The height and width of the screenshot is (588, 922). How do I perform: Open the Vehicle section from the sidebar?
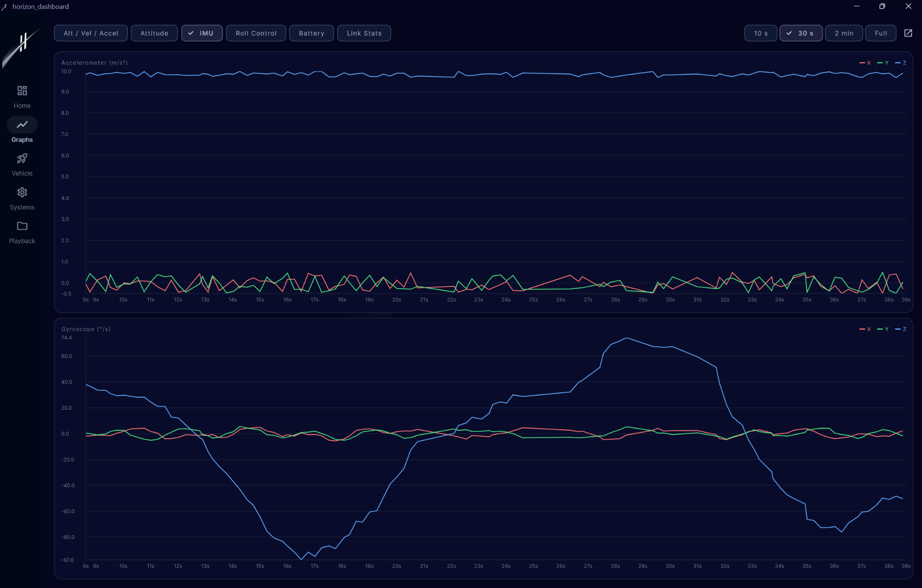click(x=22, y=164)
